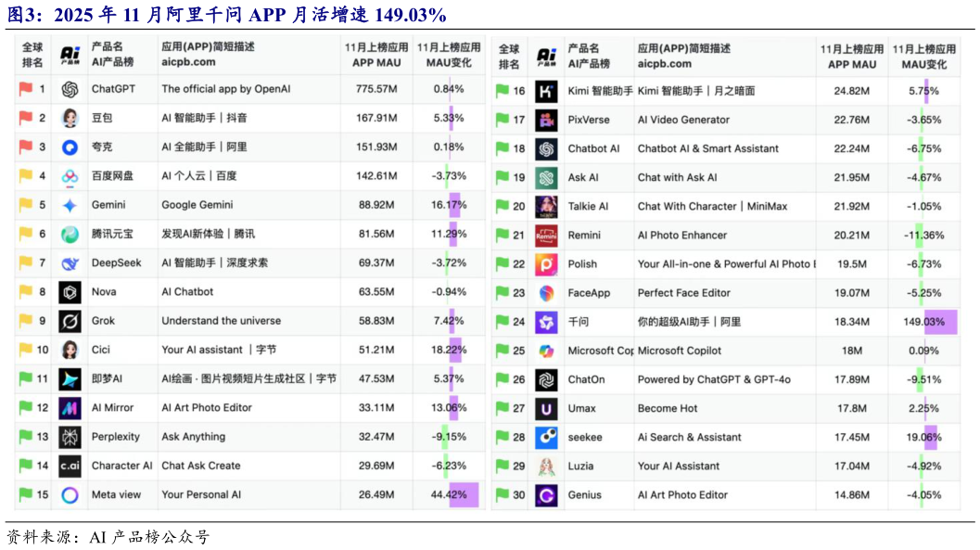Click the description 'The official app by OpenAI'
The height and width of the screenshot is (550, 980).
(226, 89)
